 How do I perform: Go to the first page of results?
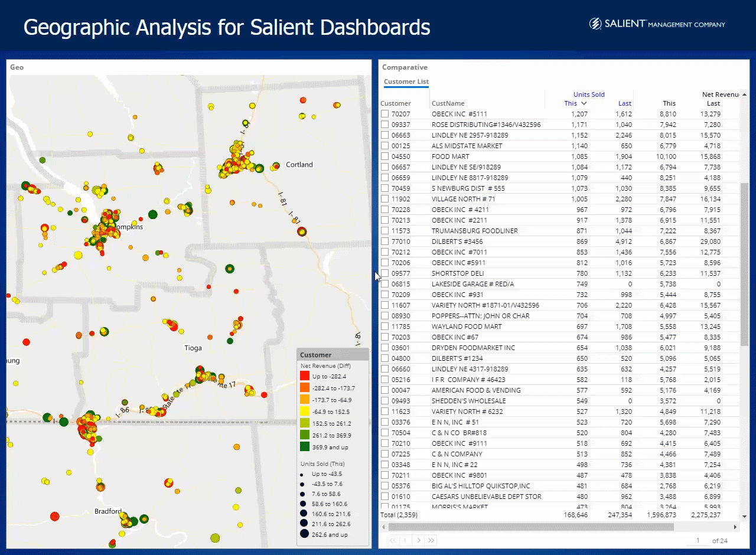[x=393, y=540]
